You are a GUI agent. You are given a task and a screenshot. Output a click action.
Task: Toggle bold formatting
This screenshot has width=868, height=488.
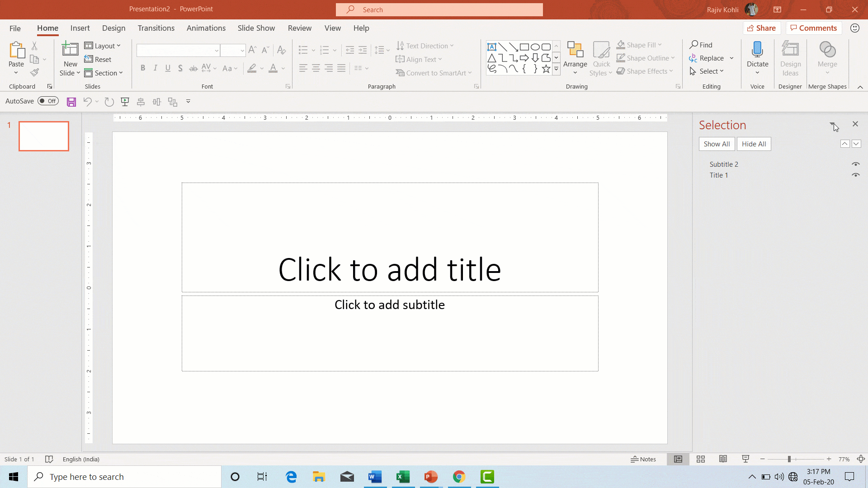click(143, 68)
